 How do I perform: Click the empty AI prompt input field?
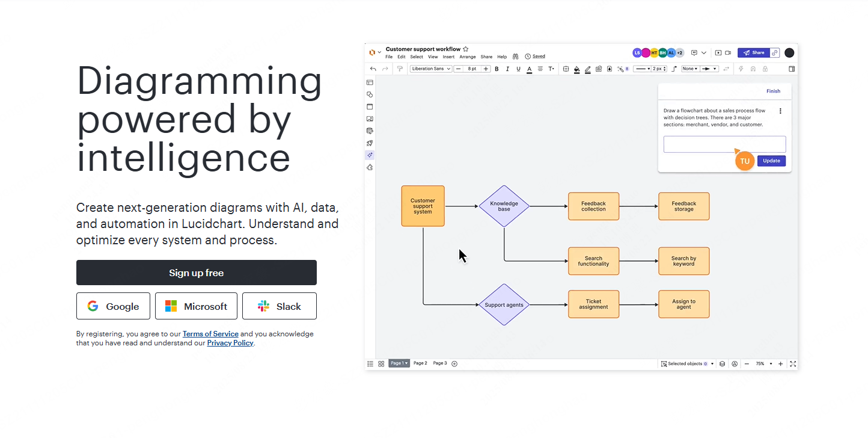tap(724, 144)
